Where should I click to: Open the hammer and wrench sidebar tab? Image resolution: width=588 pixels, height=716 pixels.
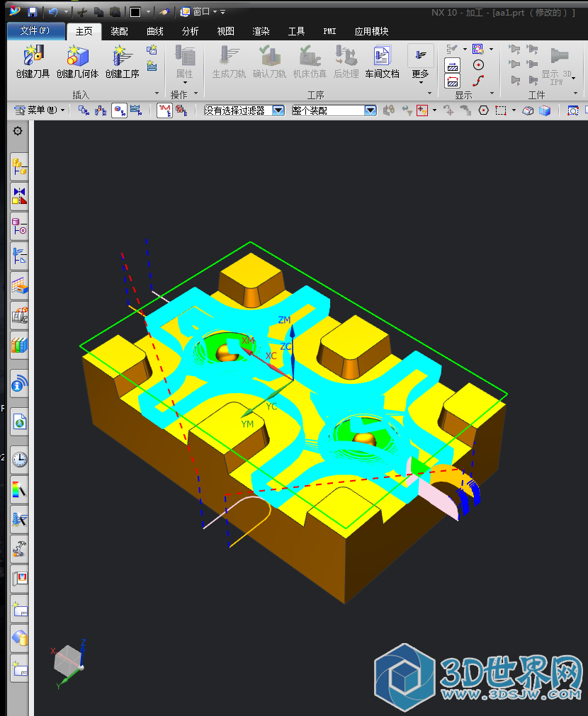[20, 548]
